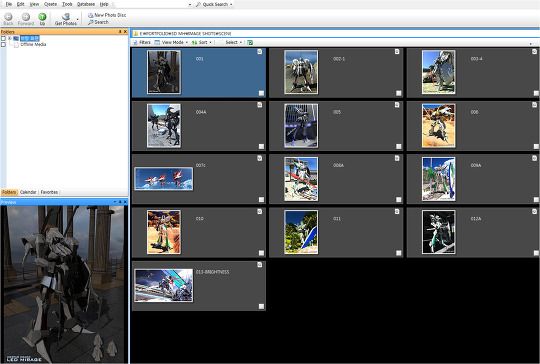The width and height of the screenshot is (540, 364).
Task: Open the Help menu
Action: pyautogui.click(x=104, y=4)
